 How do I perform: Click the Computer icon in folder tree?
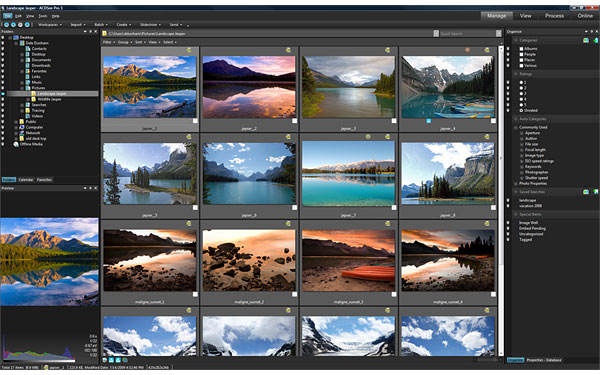22,127
